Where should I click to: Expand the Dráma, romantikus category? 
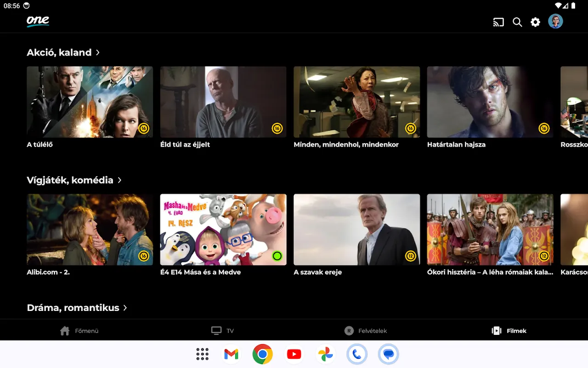pos(77,308)
